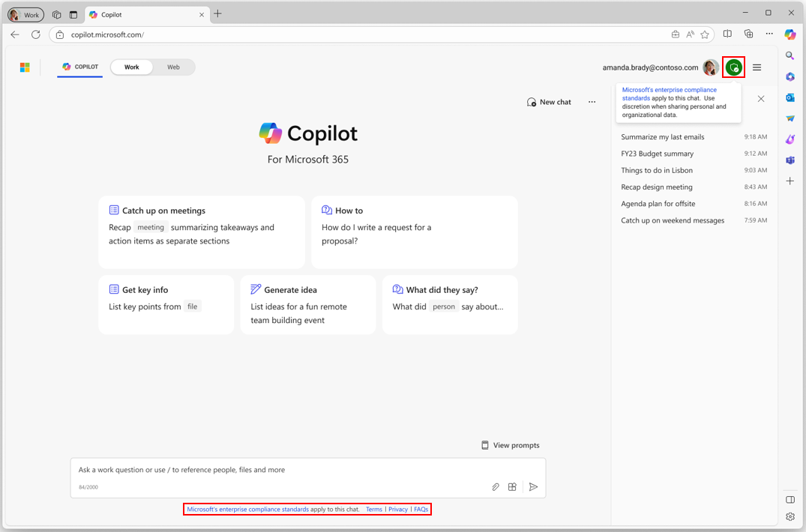
Task: Open chat 'FY23 Budget summary'
Action: click(694, 154)
